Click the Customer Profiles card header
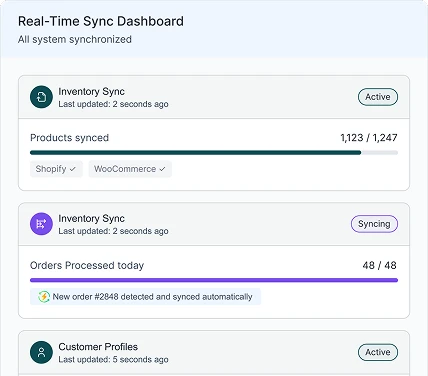Screen dimensions: 428x376 [x=214, y=352]
